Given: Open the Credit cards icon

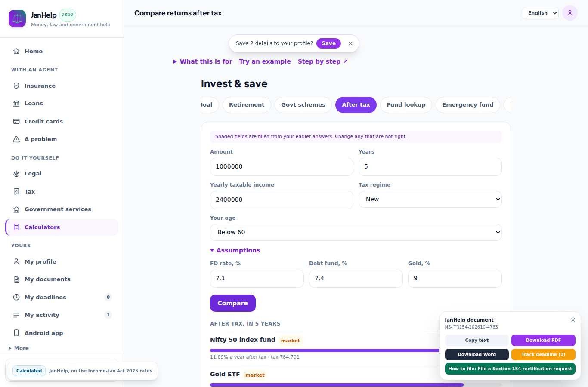Looking at the screenshot, I should [16, 121].
